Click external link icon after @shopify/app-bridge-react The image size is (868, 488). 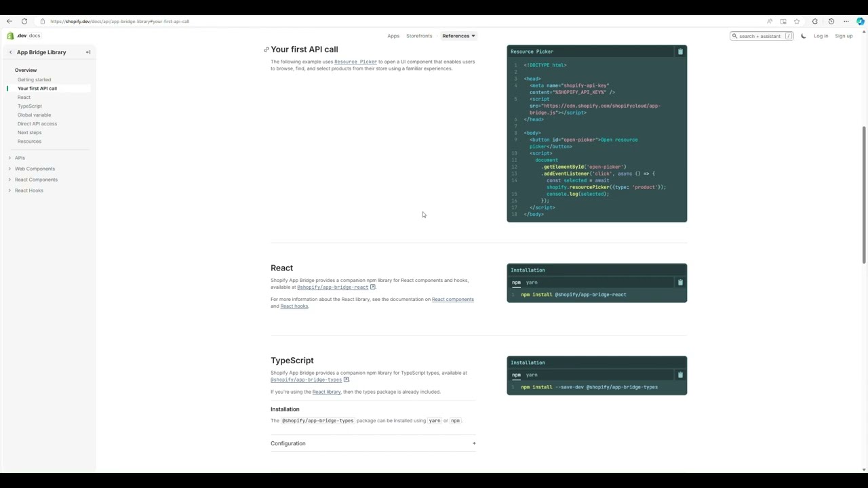372,287
